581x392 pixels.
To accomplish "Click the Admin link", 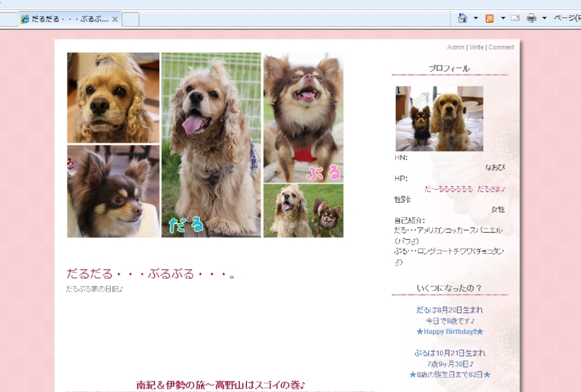I will tap(456, 47).
